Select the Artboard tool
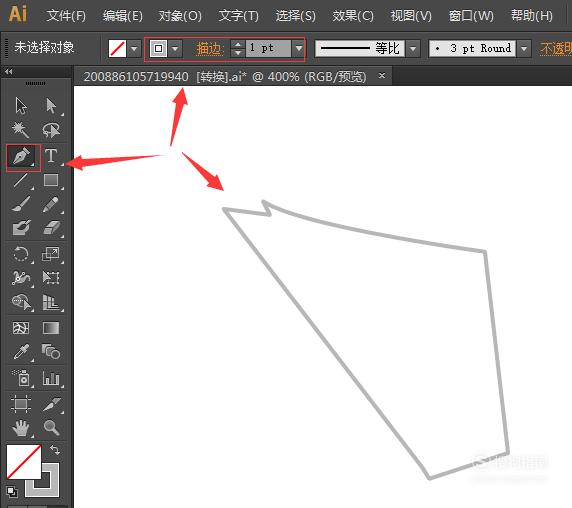The width and height of the screenshot is (572, 508). point(21,404)
